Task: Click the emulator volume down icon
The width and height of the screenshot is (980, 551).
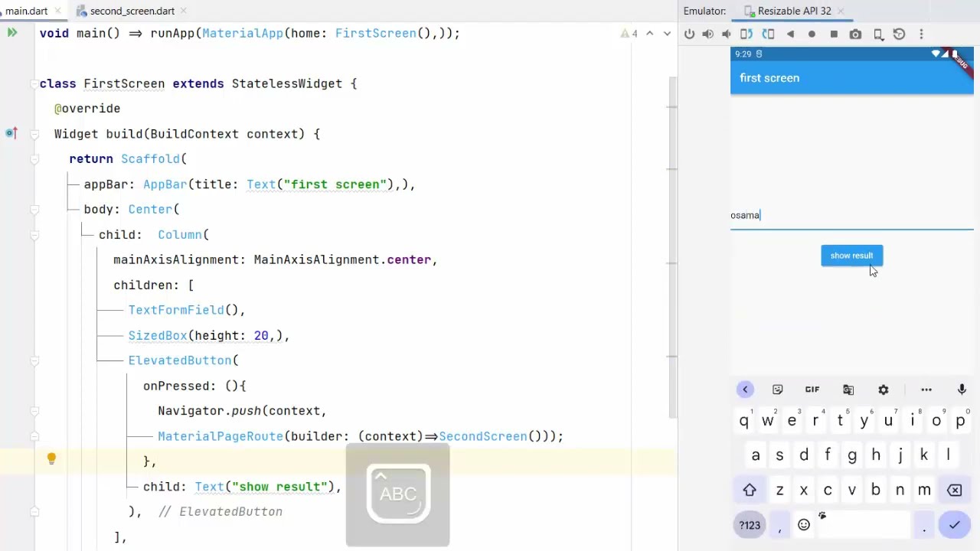Action: tap(726, 34)
